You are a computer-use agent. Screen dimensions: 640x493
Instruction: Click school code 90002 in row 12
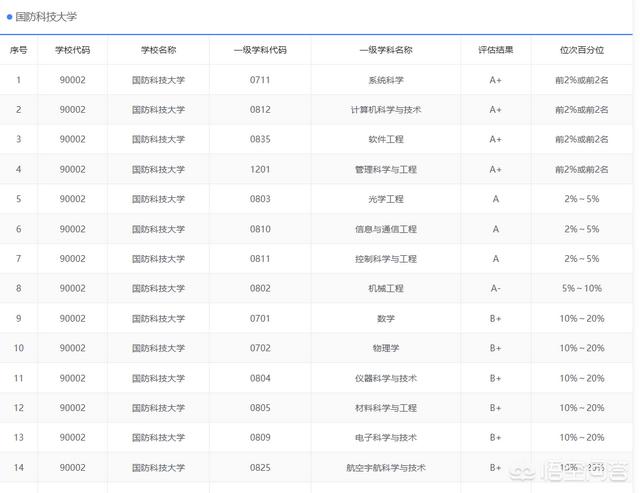(x=73, y=408)
